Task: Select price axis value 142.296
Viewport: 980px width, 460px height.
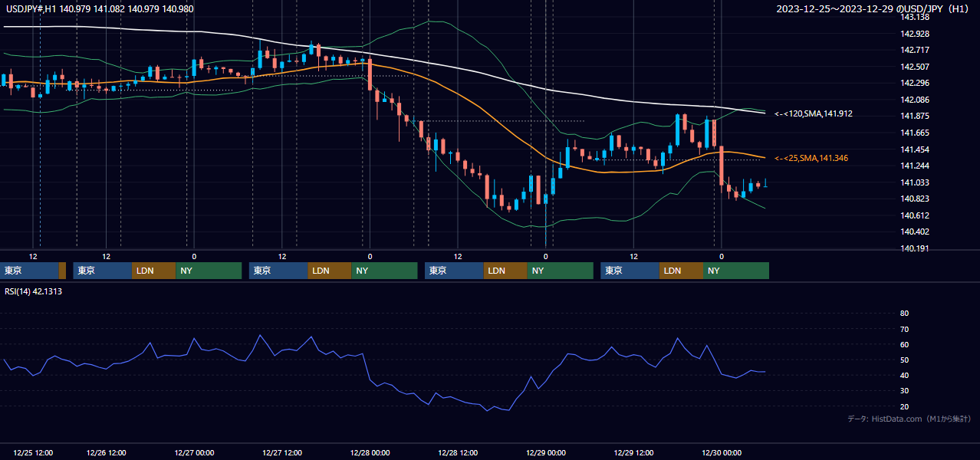Action: click(914, 83)
